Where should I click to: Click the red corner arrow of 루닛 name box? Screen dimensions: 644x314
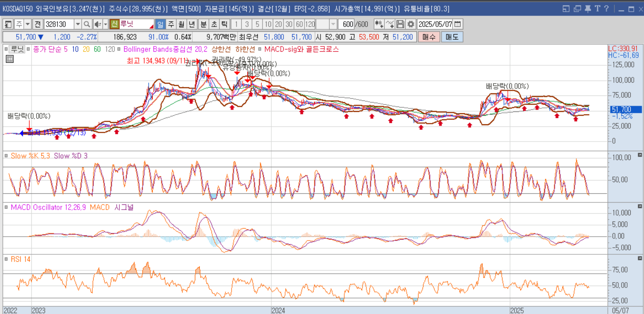click(152, 27)
